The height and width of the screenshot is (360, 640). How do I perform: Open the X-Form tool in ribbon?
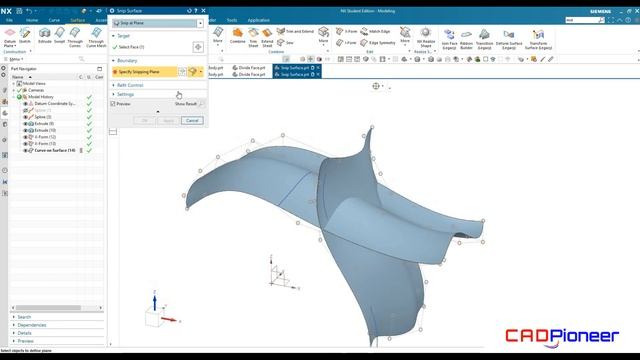(x=346, y=31)
